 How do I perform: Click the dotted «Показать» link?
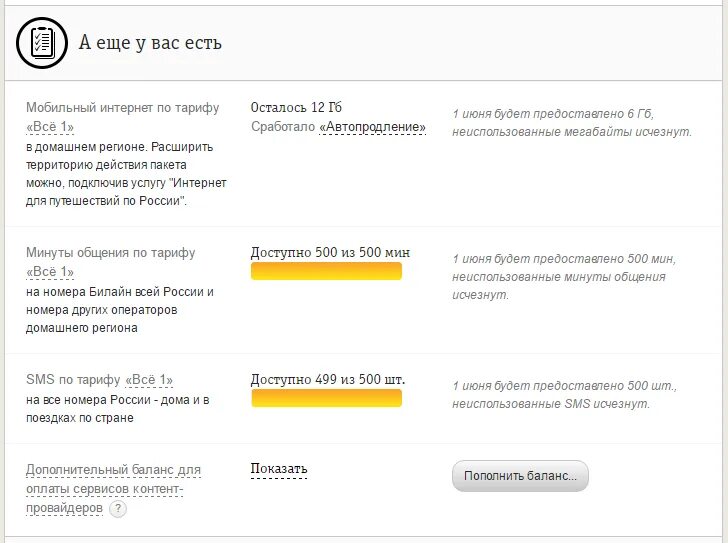click(279, 469)
